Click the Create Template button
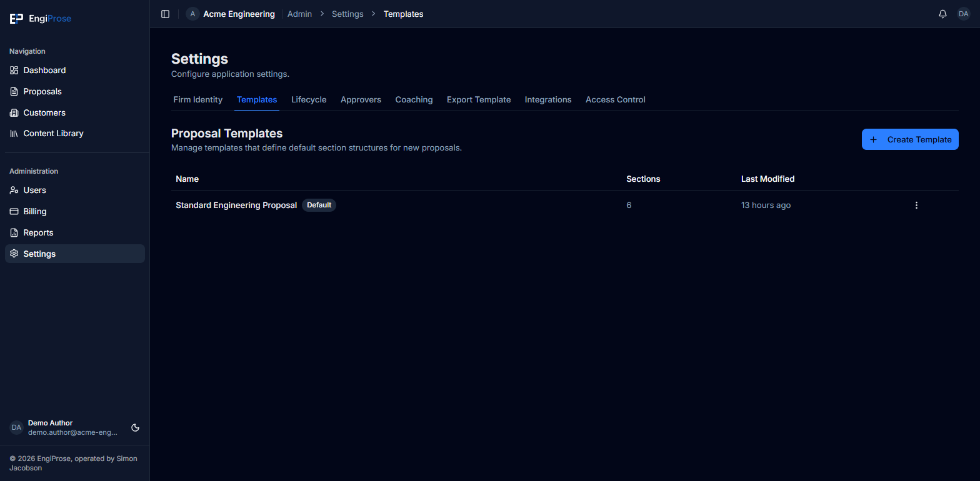980x481 pixels. [910, 139]
